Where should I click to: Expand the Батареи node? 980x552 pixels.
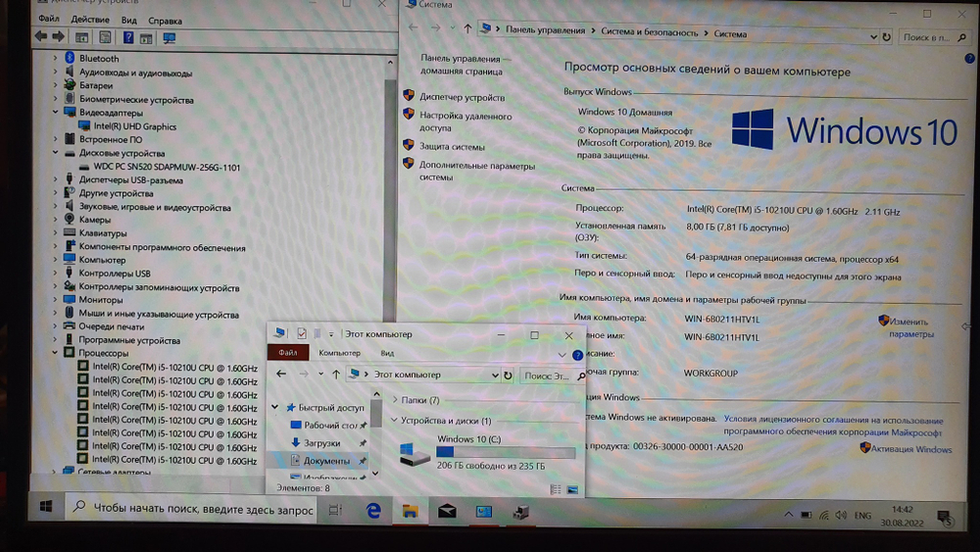pyautogui.click(x=55, y=85)
